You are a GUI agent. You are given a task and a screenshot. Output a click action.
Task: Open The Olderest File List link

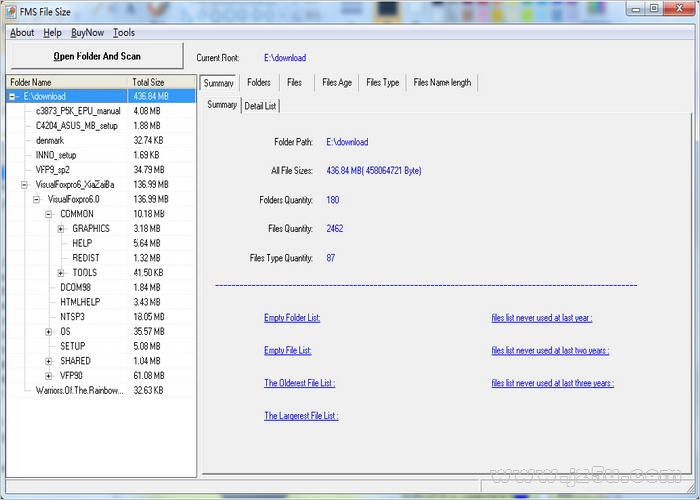[300, 383]
